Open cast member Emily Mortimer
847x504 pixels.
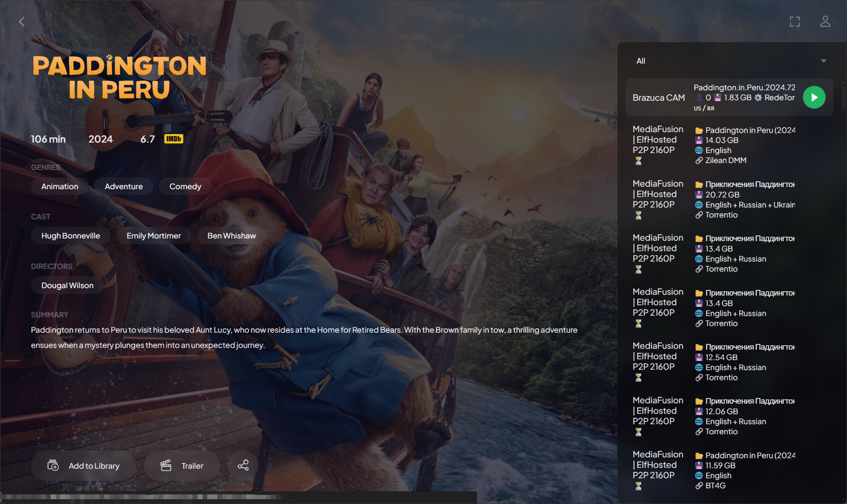154,235
